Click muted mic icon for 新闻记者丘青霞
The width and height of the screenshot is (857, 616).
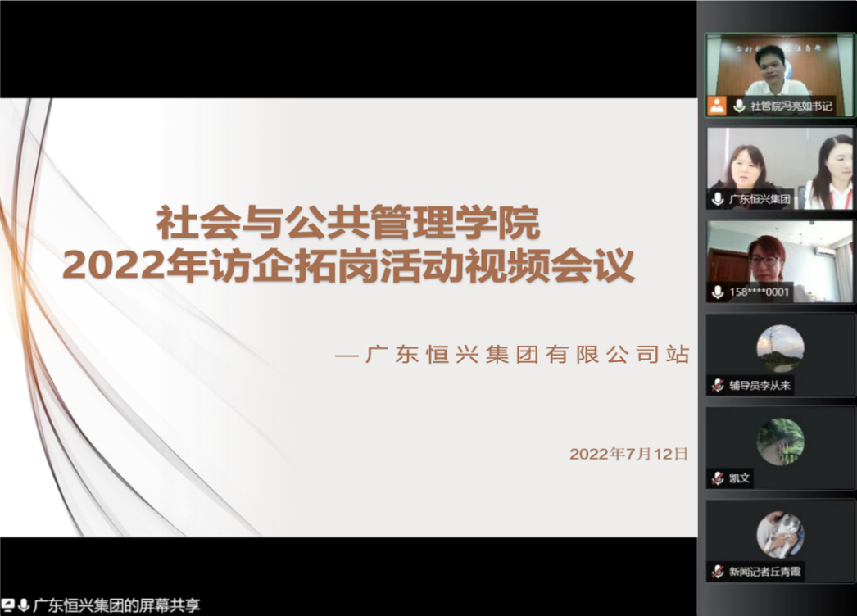718,572
